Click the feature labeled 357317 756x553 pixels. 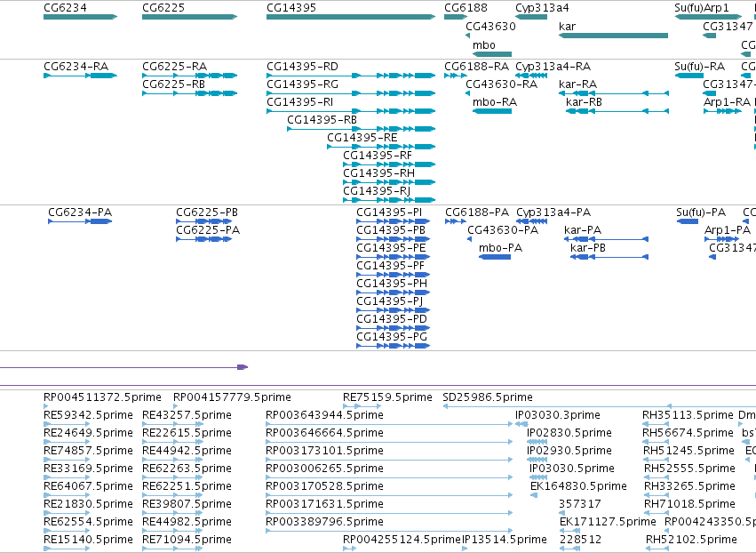point(580,504)
